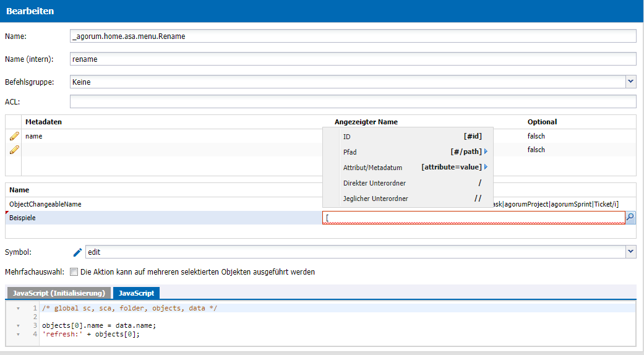Click the global comment on code line 1
The image size is (644, 355).
[x=129, y=308]
